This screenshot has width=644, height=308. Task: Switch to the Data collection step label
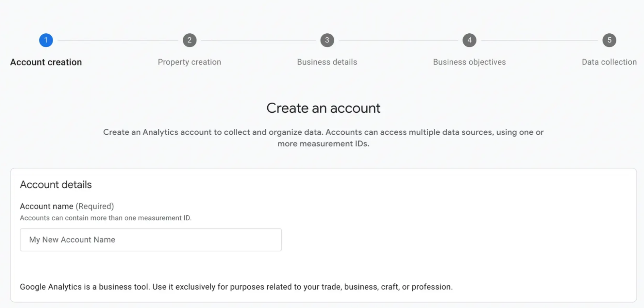609,62
